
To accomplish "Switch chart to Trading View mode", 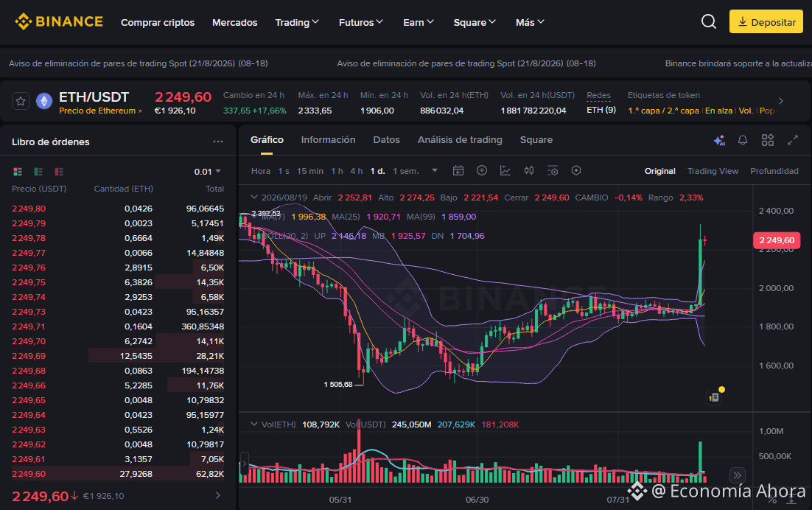I will point(713,171).
